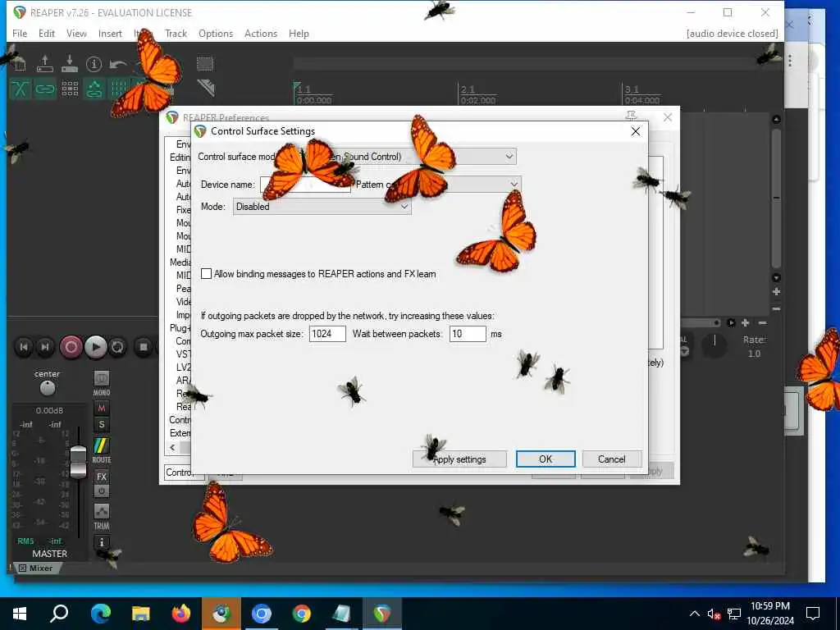Open master track FX button
This screenshot has height=630, width=840.
(x=101, y=477)
